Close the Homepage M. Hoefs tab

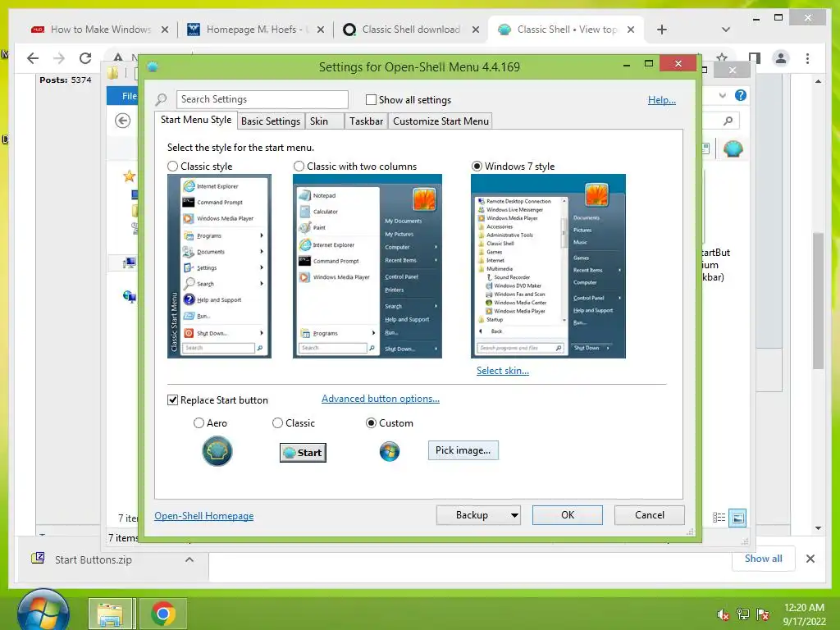tap(321, 30)
